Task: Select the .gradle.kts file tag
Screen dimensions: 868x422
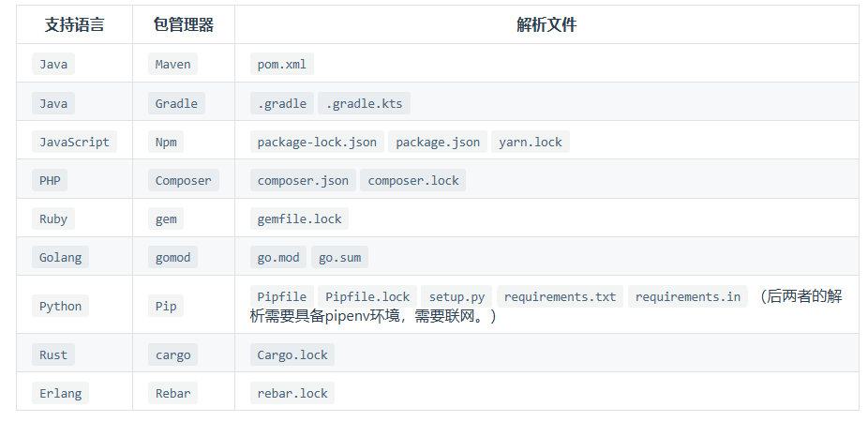Action: [364, 103]
